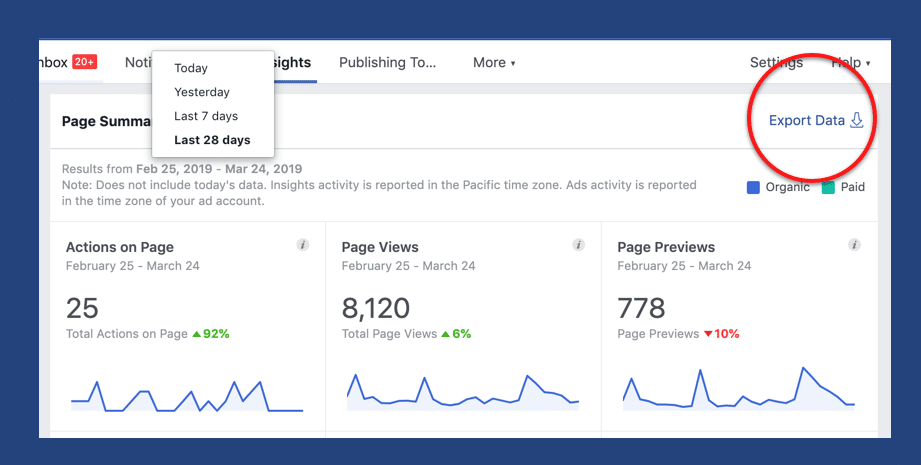Open the More dropdown menu
This screenshot has height=465, width=921.
point(494,62)
